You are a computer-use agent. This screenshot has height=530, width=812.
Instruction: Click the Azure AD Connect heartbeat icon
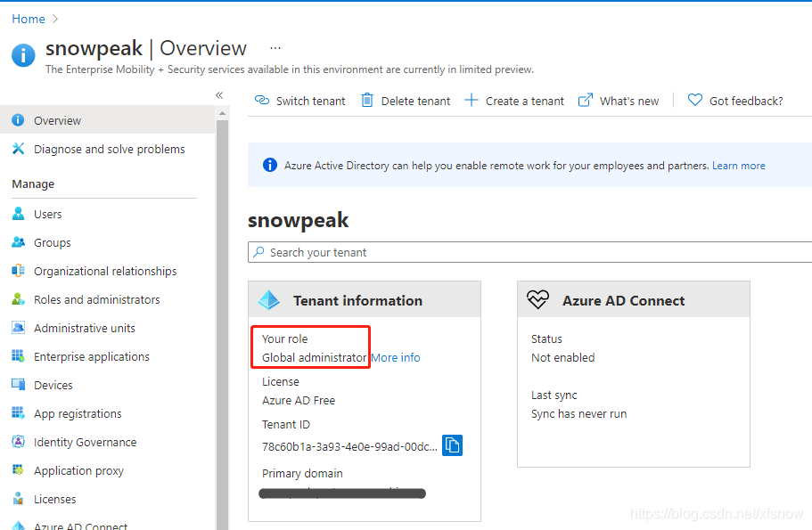click(x=537, y=299)
